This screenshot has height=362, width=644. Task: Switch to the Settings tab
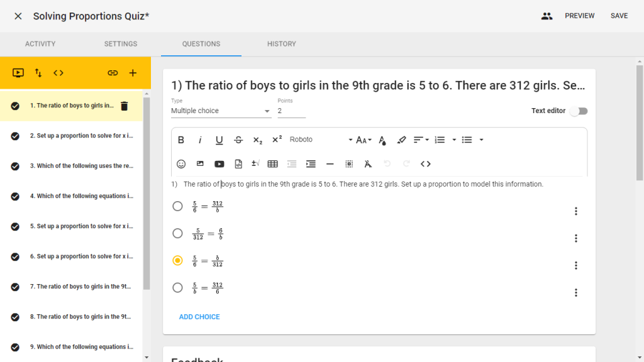pyautogui.click(x=121, y=44)
